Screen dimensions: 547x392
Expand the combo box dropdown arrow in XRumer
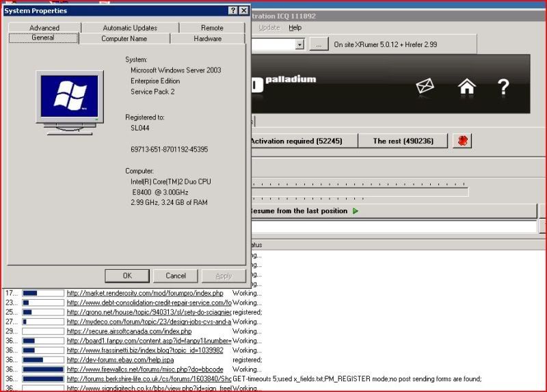point(299,44)
